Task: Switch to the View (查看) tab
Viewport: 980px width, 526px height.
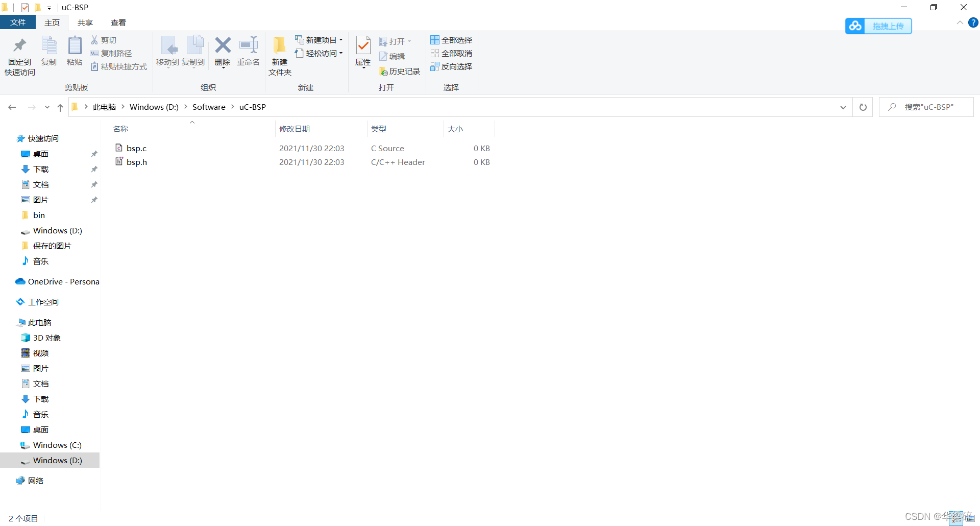Action: 118,22
